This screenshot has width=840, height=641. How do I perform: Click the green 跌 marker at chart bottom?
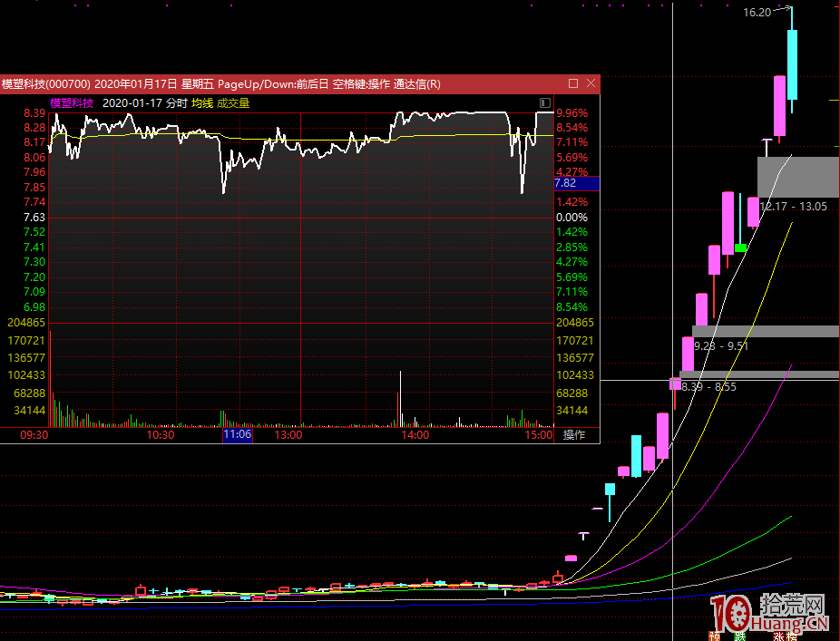tap(741, 636)
